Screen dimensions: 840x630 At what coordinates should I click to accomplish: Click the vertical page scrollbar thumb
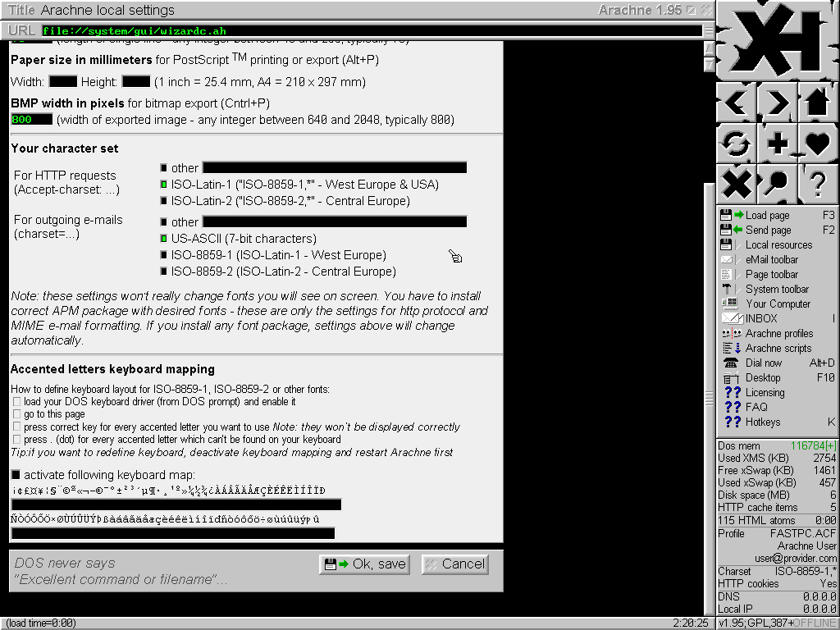coord(709,399)
